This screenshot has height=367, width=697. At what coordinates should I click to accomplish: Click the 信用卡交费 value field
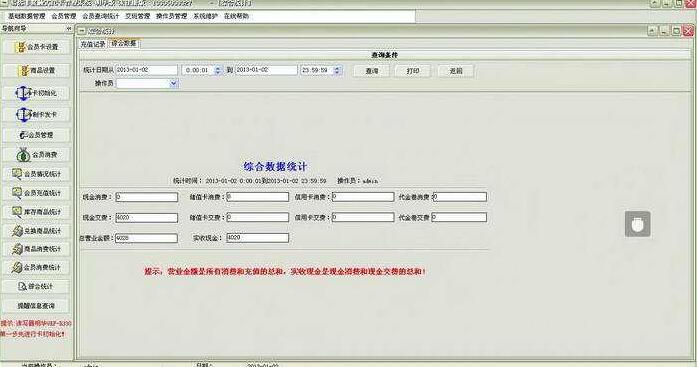click(x=363, y=217)
